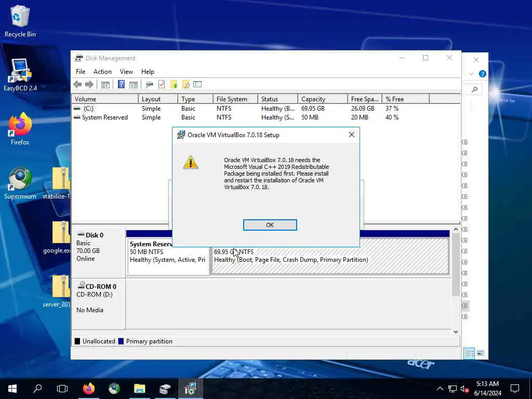Viewport: 532px width, 399px height.
Task: Open the Help menu
Action: pos(148,72)
